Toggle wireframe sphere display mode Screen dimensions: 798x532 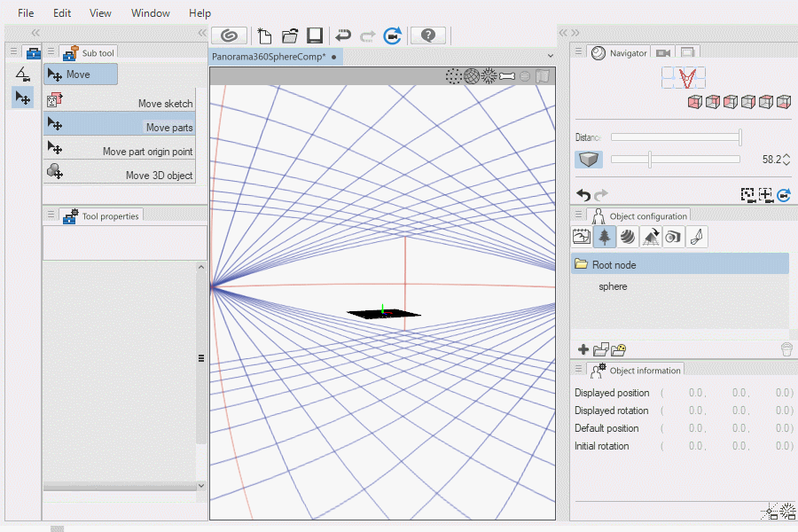coord(472,76)
